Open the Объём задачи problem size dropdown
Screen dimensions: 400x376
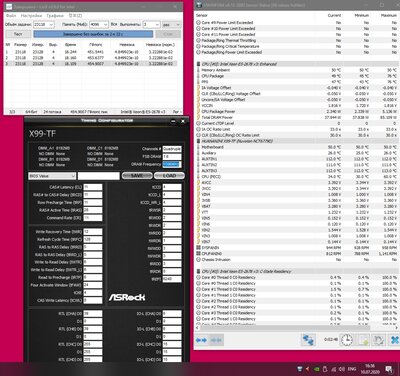click(x=44, y=25)
